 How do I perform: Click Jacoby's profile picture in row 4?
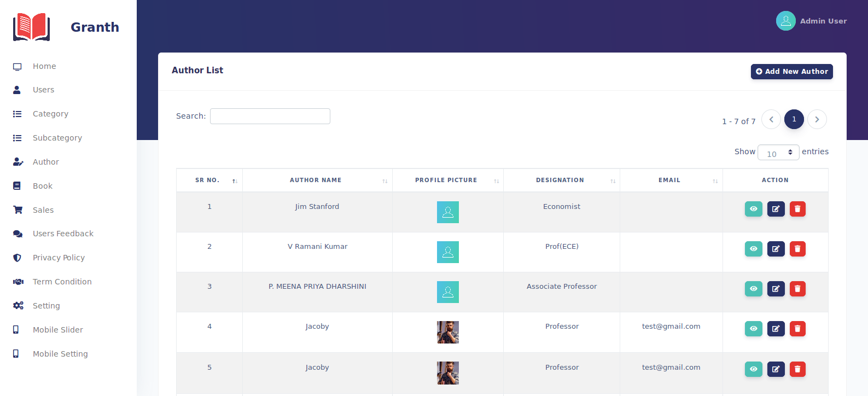tap(447, 332)
